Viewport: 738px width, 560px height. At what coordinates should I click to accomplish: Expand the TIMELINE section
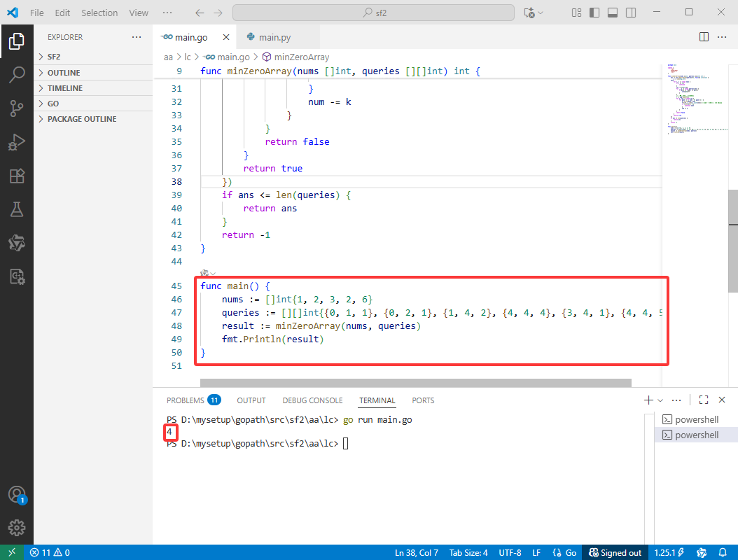point(93,88)
